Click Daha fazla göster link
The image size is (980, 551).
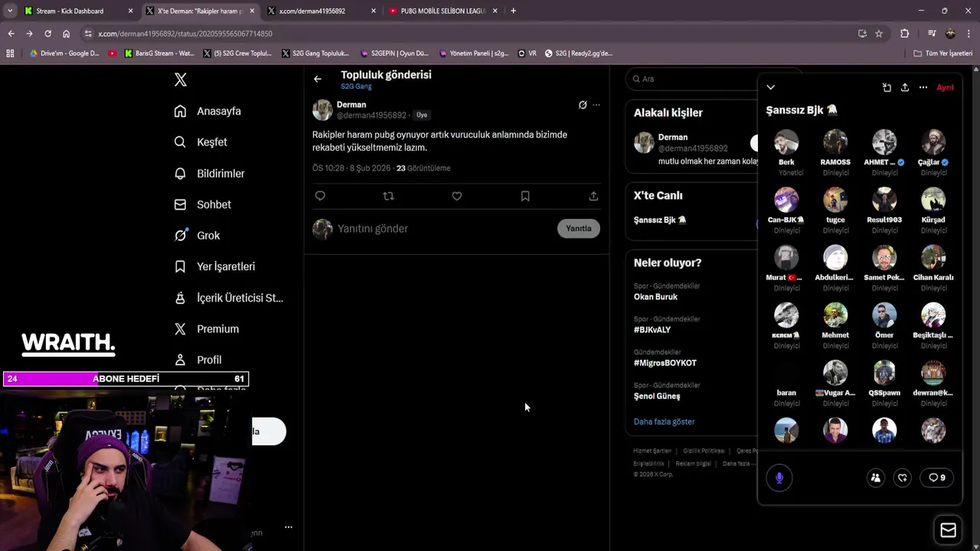pos(665,422)
